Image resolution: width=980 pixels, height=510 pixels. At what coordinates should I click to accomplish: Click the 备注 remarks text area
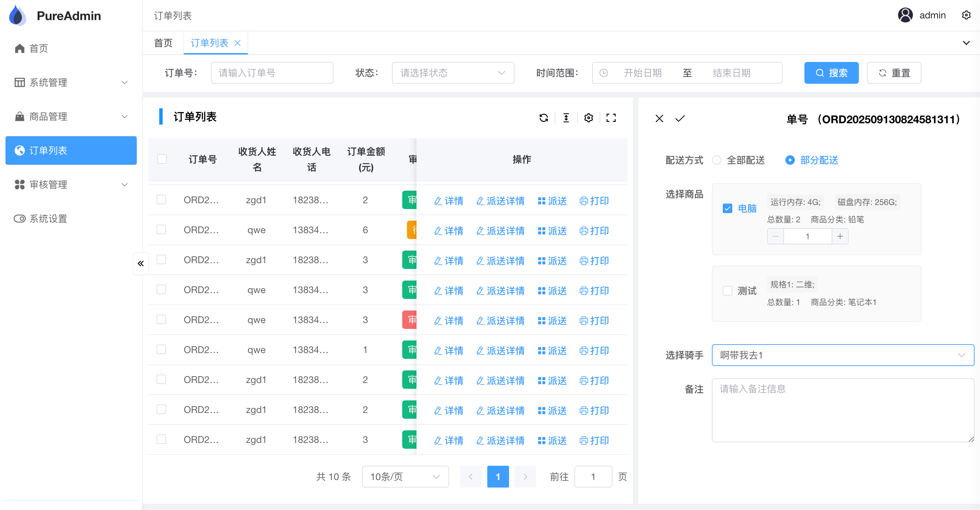click(842, 410)
